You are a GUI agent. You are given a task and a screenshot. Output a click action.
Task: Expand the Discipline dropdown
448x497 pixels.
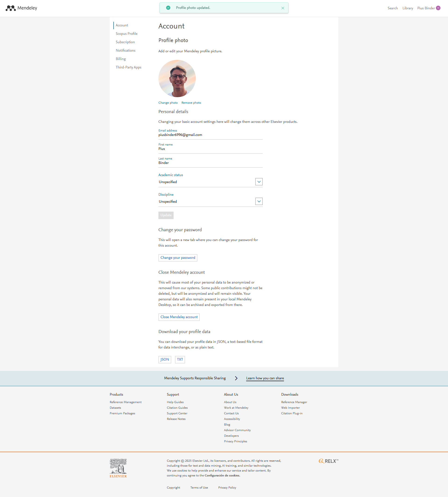pyautogui.click(x=259, y=201)
